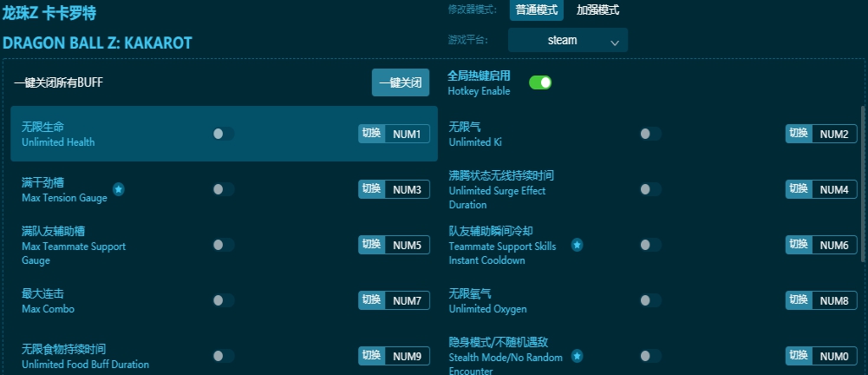Viewport: 868px width, 375px height.
Task: Enable Max Teammate Support Gauge switch
Action: click(224, 245)
